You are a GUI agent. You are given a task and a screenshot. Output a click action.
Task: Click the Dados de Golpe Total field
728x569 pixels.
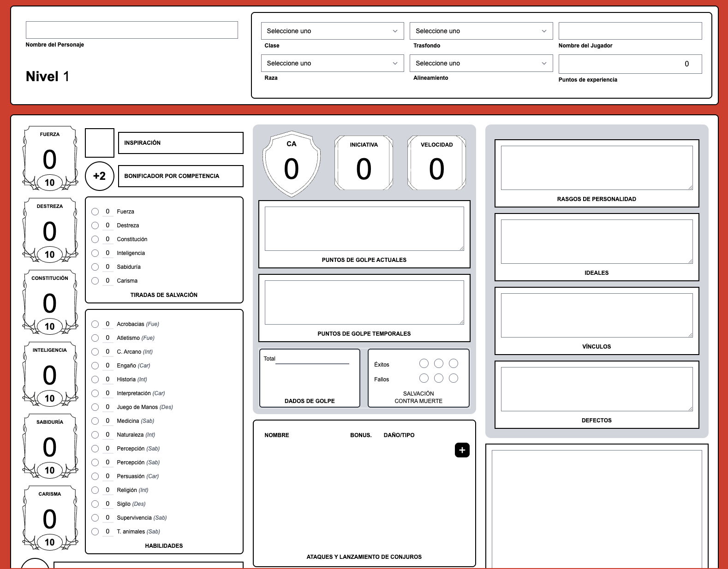pyautogui.click(x=312, y=359)
